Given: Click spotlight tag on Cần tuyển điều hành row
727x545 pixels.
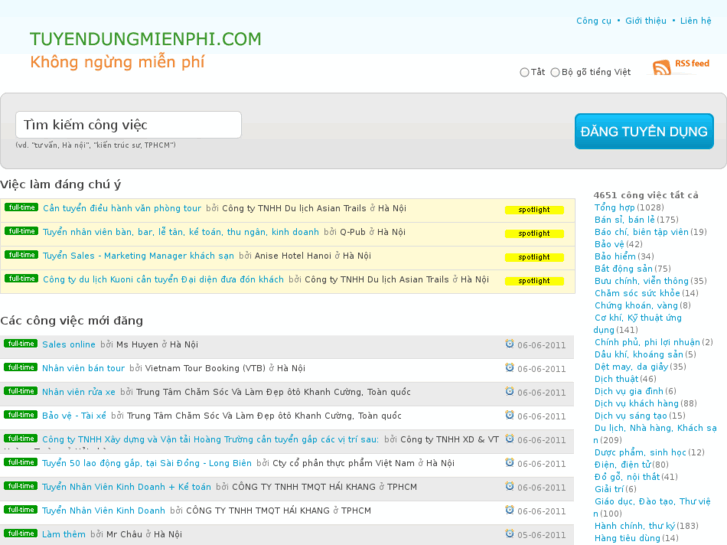Looking at the screenshot, I should pyautogui.click(x=534, y=210).
